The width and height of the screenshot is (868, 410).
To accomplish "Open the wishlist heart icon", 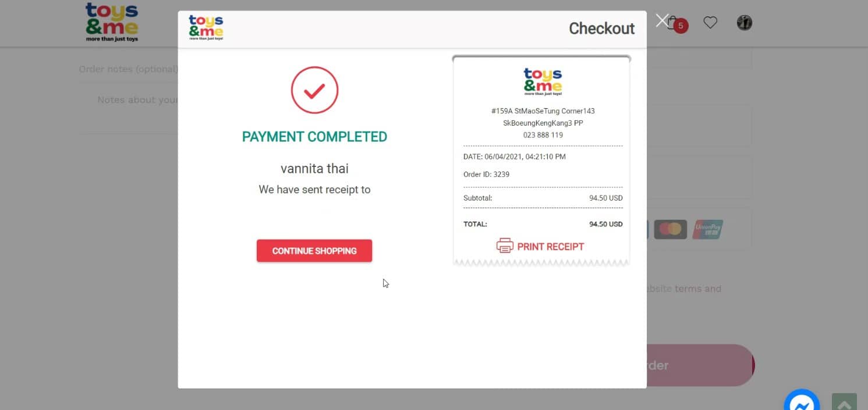I will click(x=710, y=23).
